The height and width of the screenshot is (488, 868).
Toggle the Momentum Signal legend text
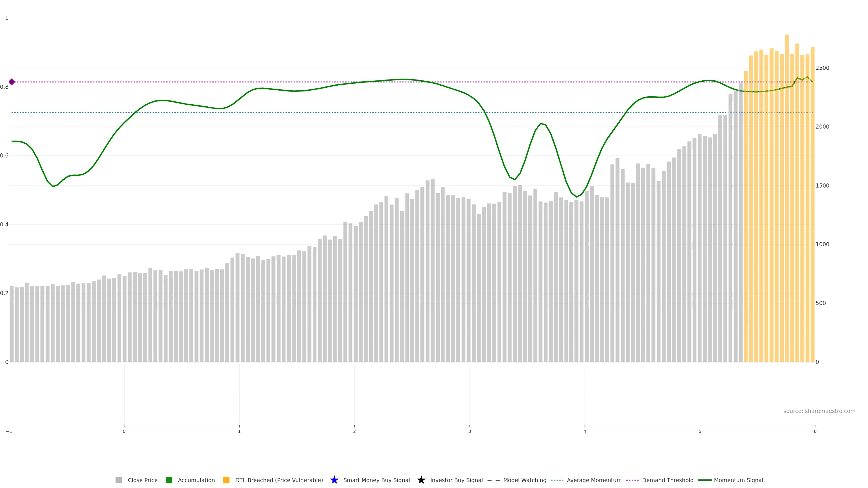pyautogui.click(x=738, y=480)
